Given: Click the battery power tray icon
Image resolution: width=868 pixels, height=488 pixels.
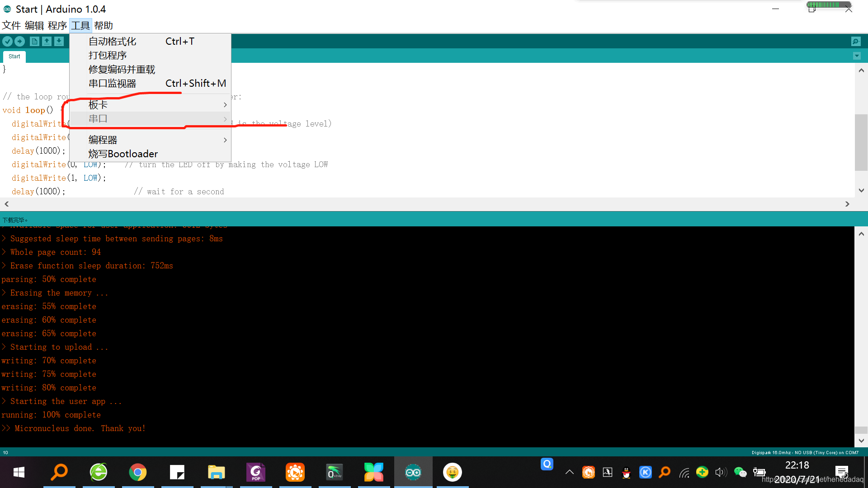Looking at the screenshot, I should click(x=759, y=473).
